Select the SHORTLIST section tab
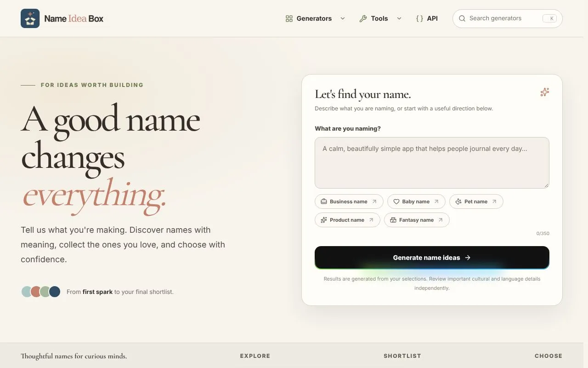 (402, 356)
